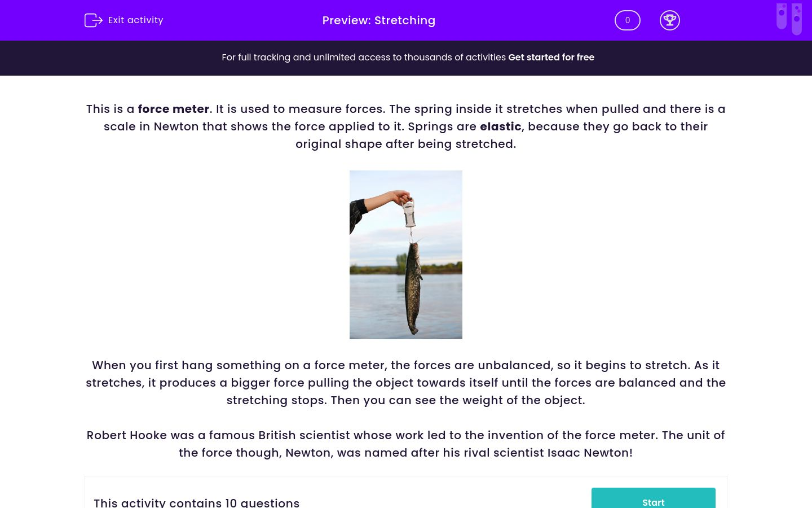Click the Exit activity door icon
This screenshot has height=508, width=812.
[x=94, y=20]
